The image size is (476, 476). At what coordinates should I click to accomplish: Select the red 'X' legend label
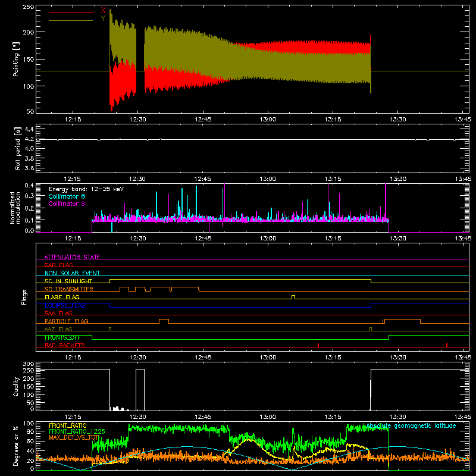coord(103,11)
